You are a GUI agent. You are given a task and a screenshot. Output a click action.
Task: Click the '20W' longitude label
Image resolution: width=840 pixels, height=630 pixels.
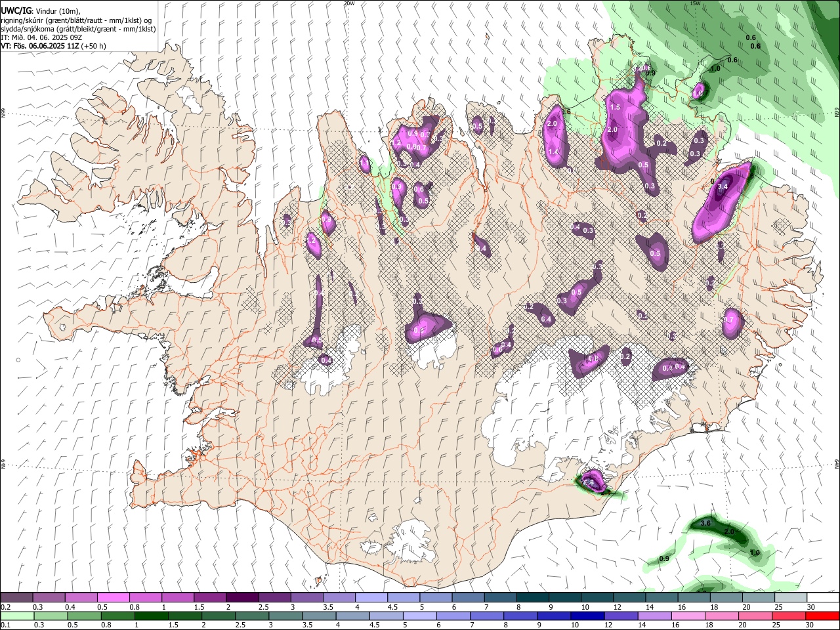(x=349, y=3)
